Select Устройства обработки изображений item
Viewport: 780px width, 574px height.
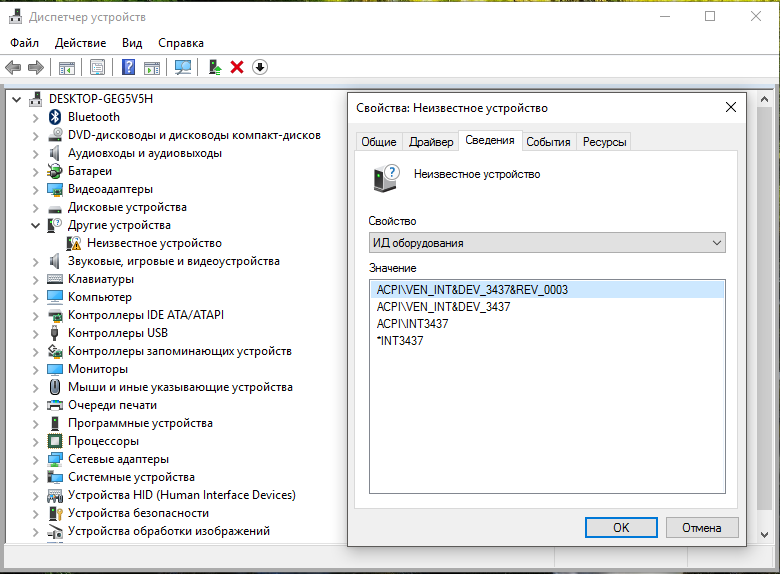click(x=169, y=531)
